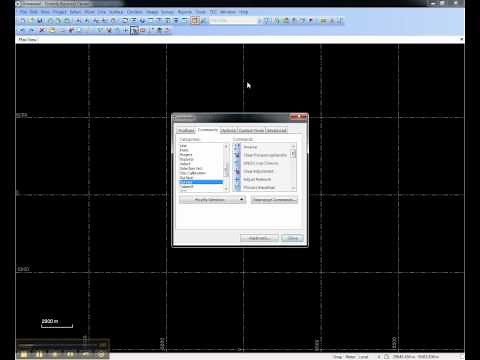Click the pause button in video overlay
Image resolution: width=480 pixels, height=360 pixels.
click(x=39, y=355)
